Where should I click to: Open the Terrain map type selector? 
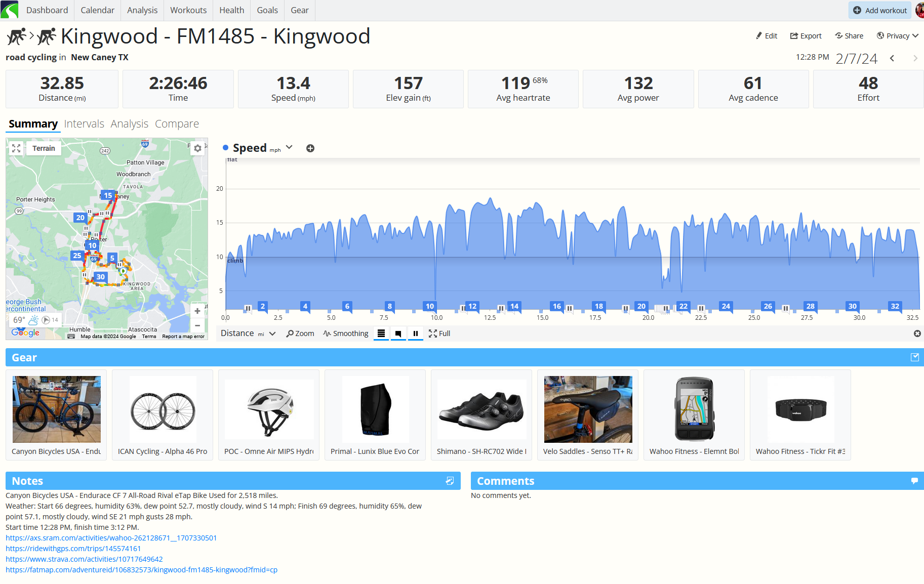click(44, 148)
